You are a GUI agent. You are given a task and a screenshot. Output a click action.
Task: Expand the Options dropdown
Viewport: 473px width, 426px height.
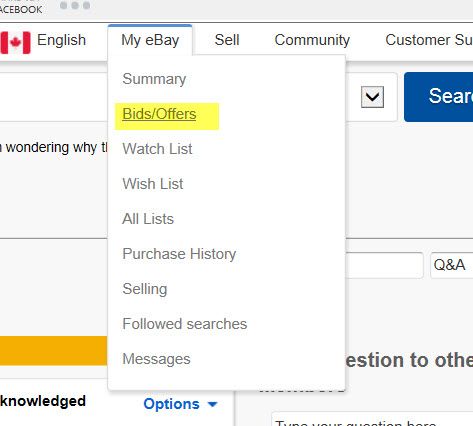tap(180, 404)
